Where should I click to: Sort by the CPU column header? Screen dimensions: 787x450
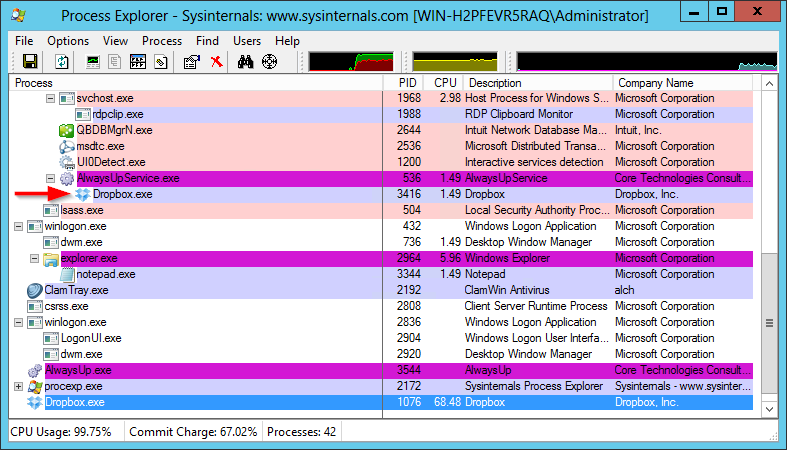pyautogui.click(x=443, y=83)
